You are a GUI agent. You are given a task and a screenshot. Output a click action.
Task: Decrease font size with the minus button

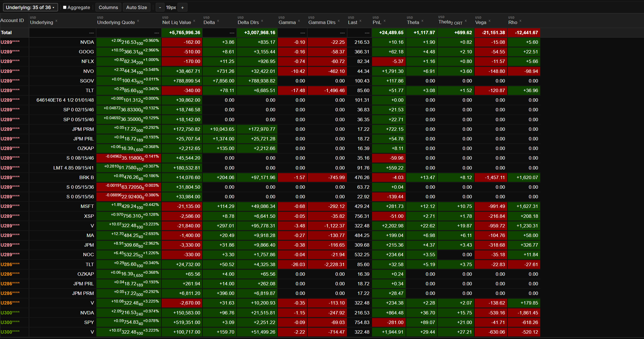(x=160, y=7)
